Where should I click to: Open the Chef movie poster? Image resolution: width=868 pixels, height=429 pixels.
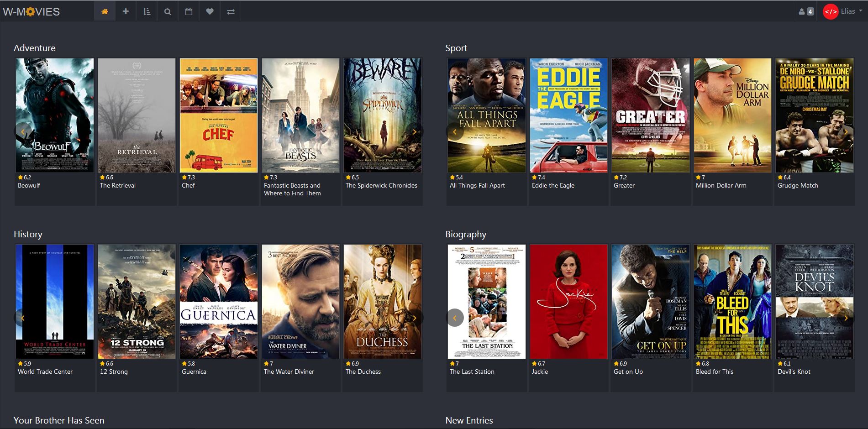click(219, 115)
